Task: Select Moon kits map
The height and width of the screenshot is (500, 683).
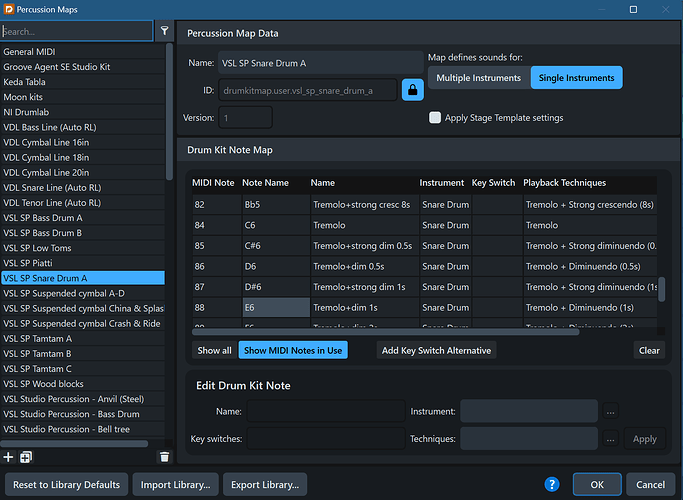Action: coord(83,97)
